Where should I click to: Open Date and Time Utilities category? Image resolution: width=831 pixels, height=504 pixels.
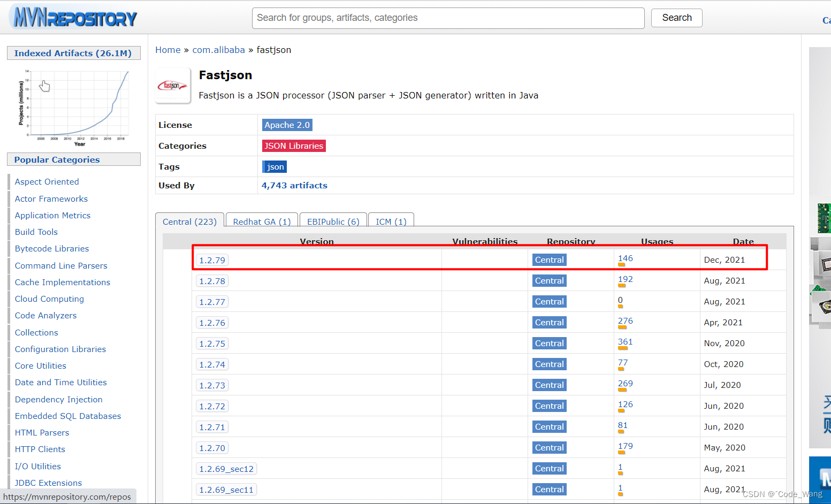tap(60, 383)
